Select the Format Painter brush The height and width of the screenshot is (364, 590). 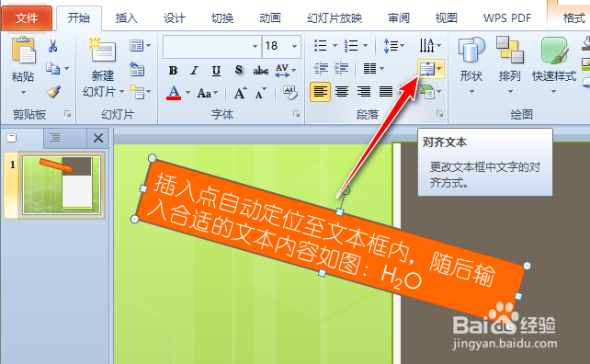coord(54,92)
